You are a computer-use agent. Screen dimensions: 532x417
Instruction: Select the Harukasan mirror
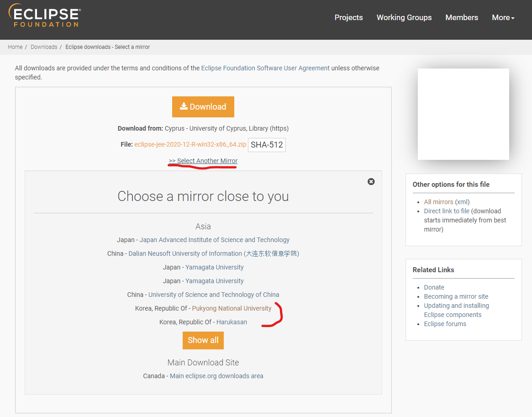point(232,322)
